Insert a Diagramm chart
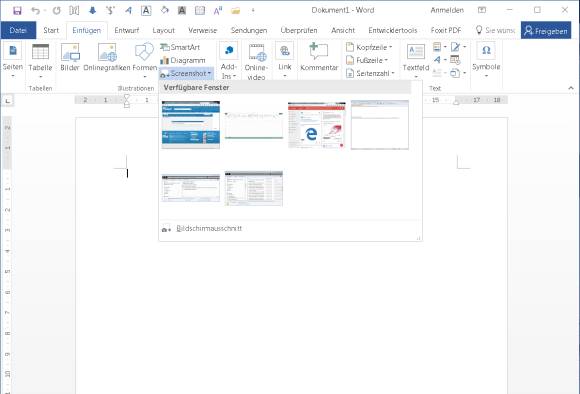The height and width of the screenshot is (394, 580). pyautogui.click(x=183, y=60)
